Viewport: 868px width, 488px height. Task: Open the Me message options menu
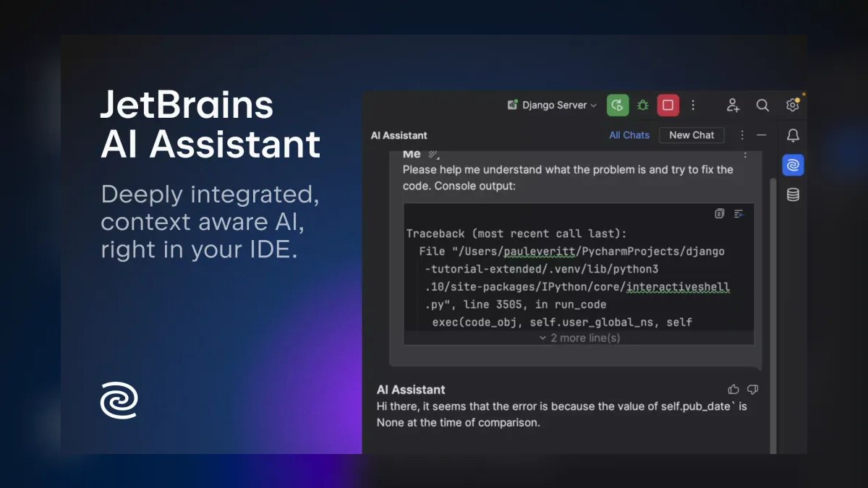coord(746,154)
